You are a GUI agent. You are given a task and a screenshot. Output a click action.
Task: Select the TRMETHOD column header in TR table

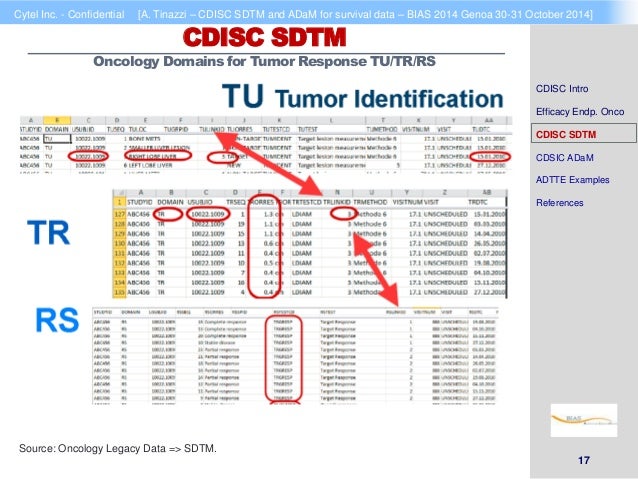point(370,202)
